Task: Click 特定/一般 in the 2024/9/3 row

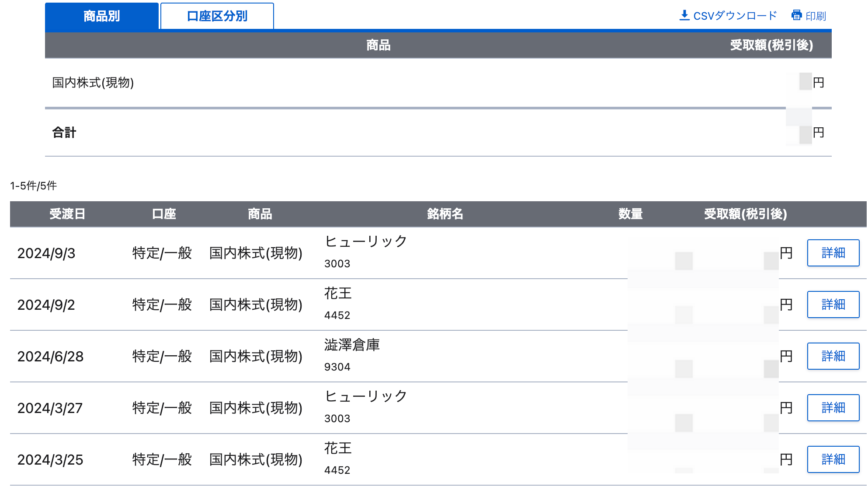Action: click(x=162, y=253)
